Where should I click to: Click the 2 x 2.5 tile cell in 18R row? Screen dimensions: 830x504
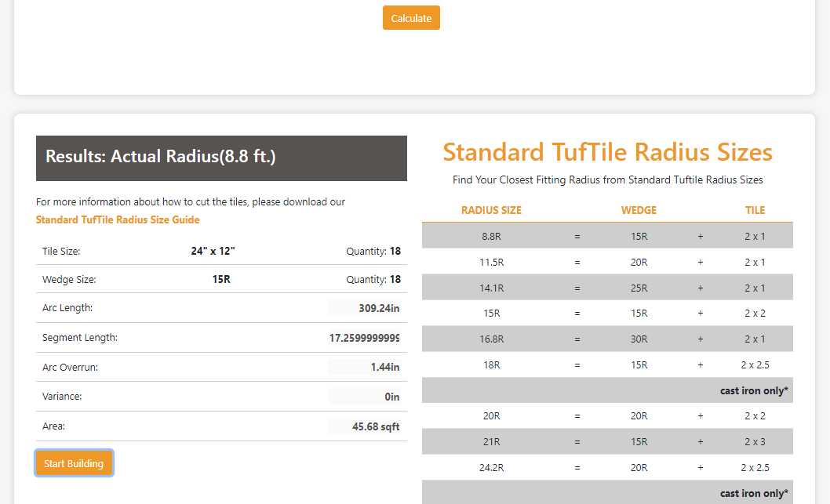pyautogui.click(x=755, y=365)
